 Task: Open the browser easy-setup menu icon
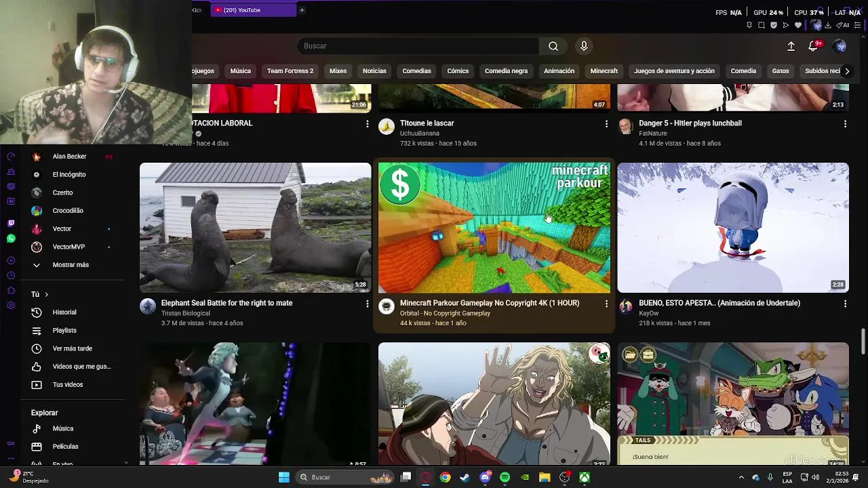(857, 25)
